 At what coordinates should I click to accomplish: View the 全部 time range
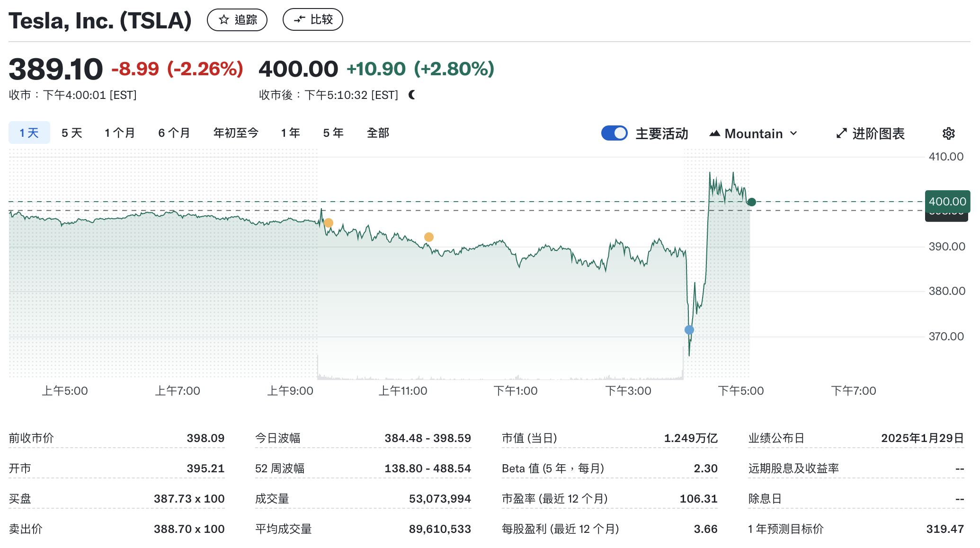tap(377, 133)
